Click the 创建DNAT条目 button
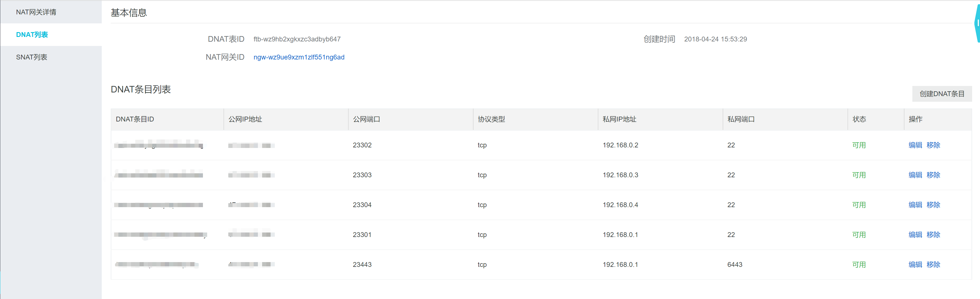The height and width of the screenshot is (299, 980). click(942, 94)
